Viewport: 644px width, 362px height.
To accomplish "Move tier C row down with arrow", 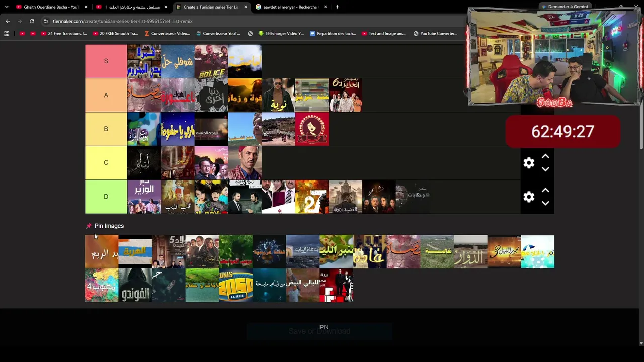I will click(545, 169).
